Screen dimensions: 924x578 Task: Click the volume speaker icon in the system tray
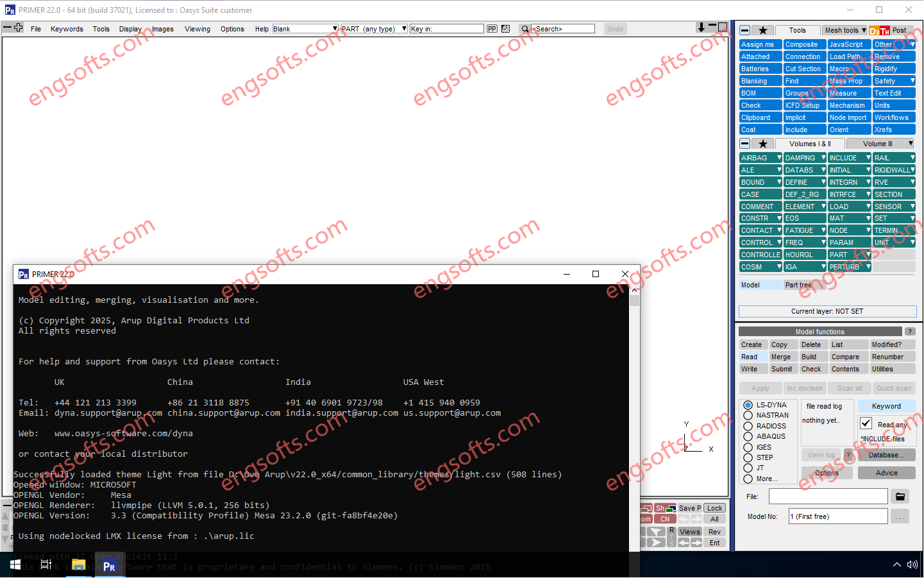click(912, 565)
